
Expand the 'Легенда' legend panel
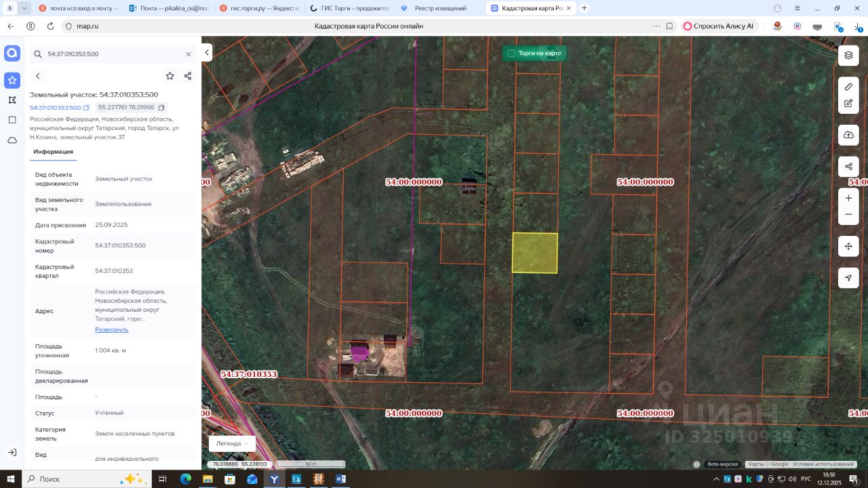click(x=232, y=443)
